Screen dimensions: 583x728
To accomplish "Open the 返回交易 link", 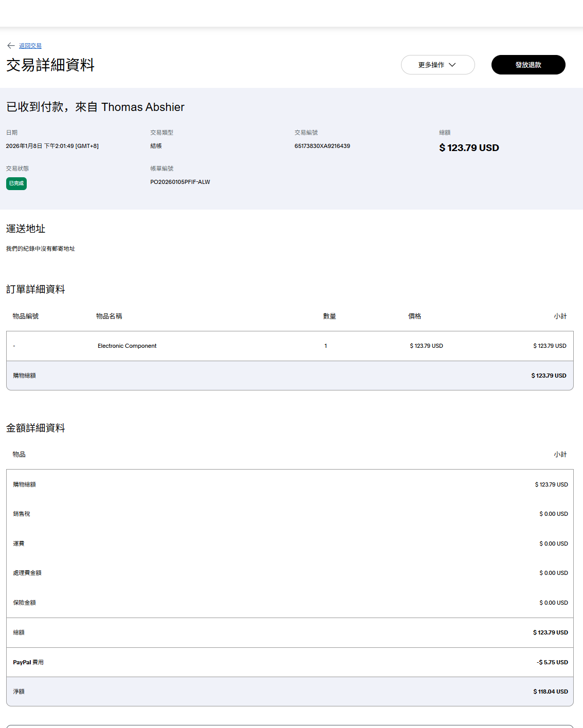I will (30, 46).
